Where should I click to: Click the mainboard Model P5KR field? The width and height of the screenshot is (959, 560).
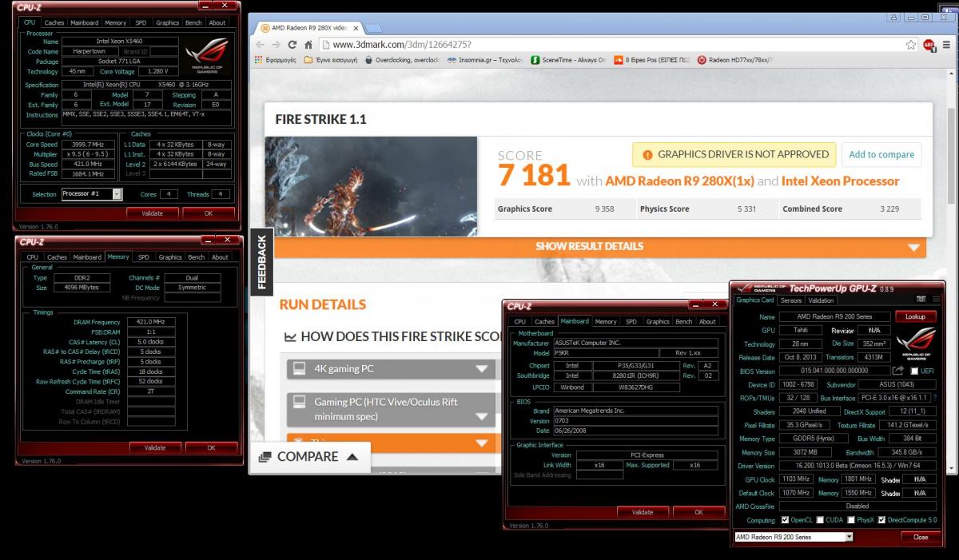[x=605, y=353]
